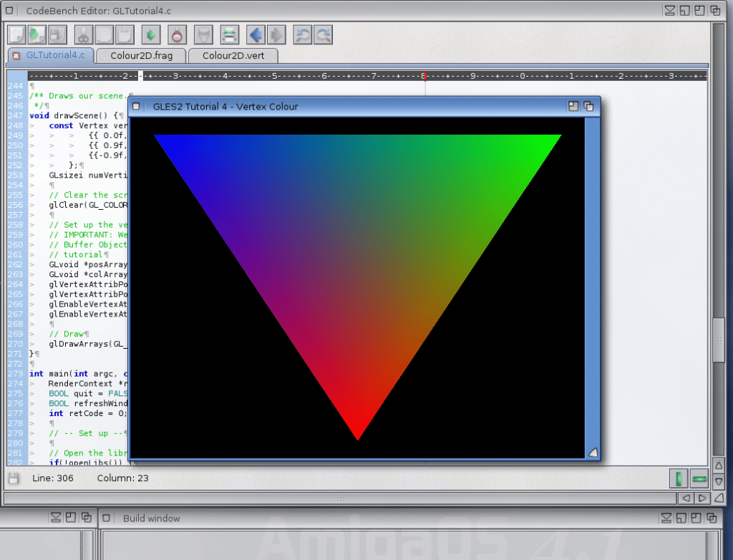
Task: Click the horizontal scrollbar right arrow
Action: (702, 498)
